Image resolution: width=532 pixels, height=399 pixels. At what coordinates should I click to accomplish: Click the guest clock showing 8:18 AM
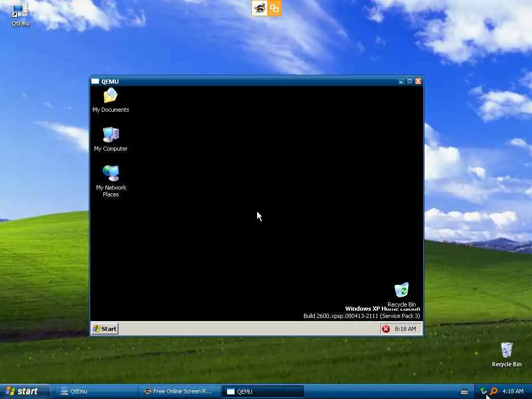coord(405,329)
